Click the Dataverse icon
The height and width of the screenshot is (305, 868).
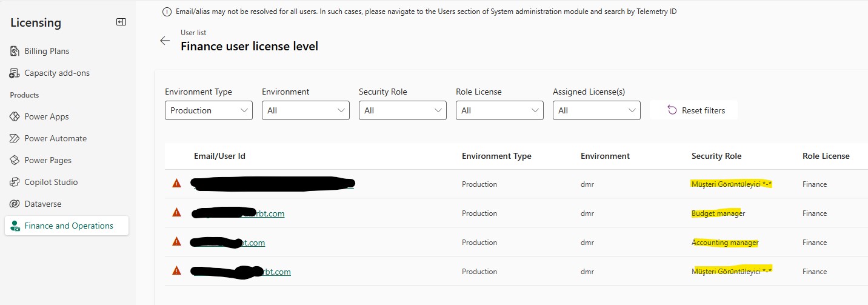[x=14, y=204]
